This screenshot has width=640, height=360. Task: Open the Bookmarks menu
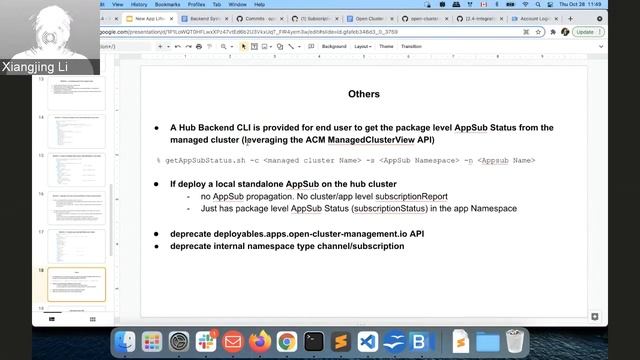pos(167,4)
